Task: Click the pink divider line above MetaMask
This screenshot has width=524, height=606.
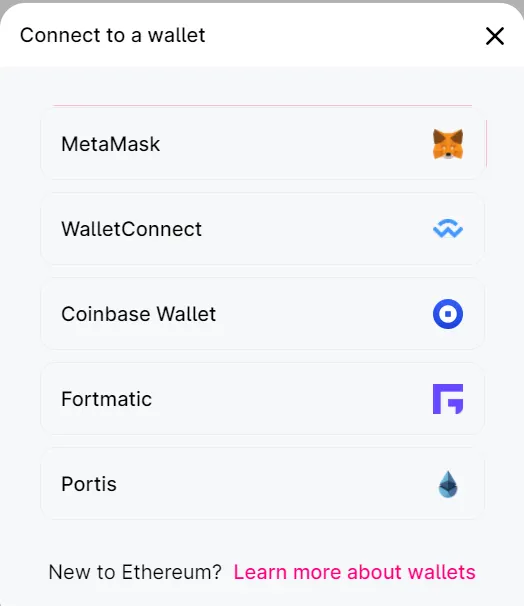Action: coord(262,105)
